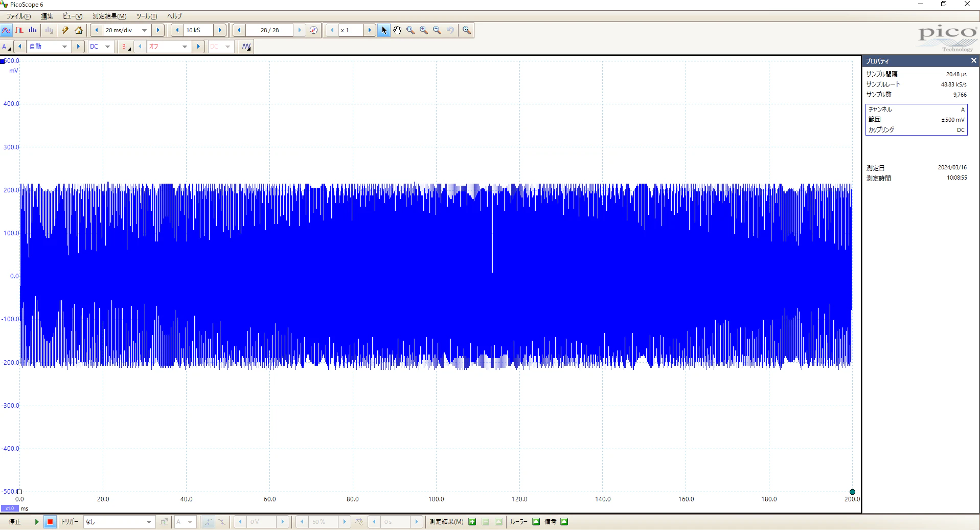Viewport: 980px width, 530px height.
Task: Close the プロパティ panel
Action: pos(973,60)
